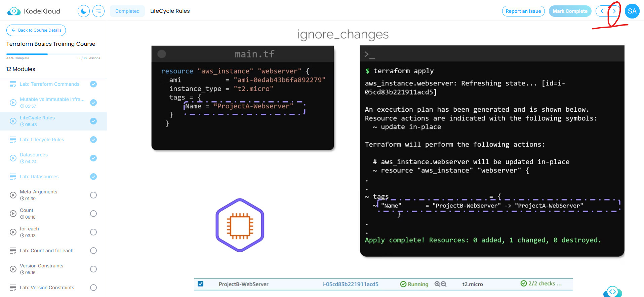Screen dimensions: 644x297
Task: Collapse sidebar with menu lines icon
Action: 98,11
